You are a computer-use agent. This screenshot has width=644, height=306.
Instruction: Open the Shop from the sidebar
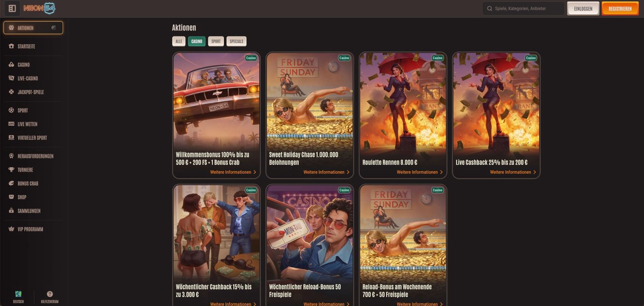pyautogui.click(x=22, y=197)
